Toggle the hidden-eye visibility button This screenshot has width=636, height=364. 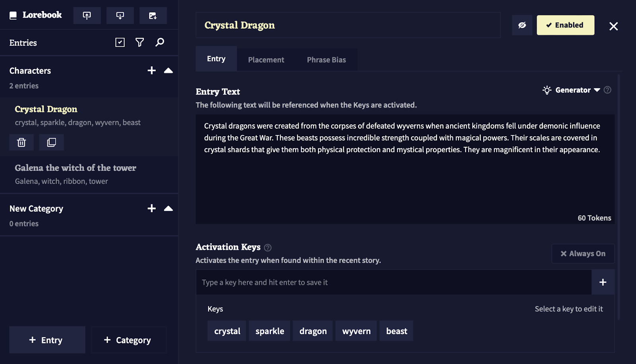click(x=522, y=25)
